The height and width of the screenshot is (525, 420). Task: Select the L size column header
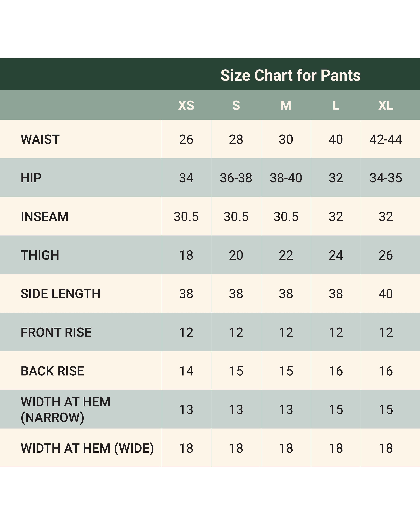pos(336,105)
